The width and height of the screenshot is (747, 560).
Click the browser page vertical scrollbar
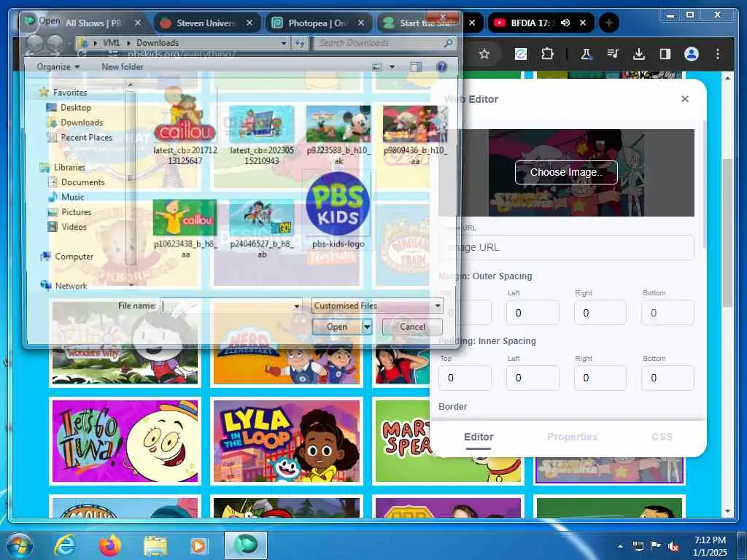coord(727,233)
